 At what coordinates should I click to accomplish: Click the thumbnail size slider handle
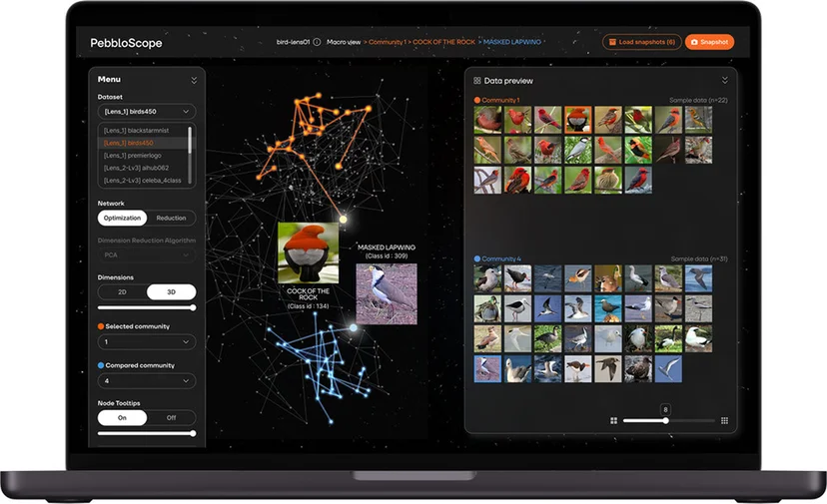click(665, 421)
